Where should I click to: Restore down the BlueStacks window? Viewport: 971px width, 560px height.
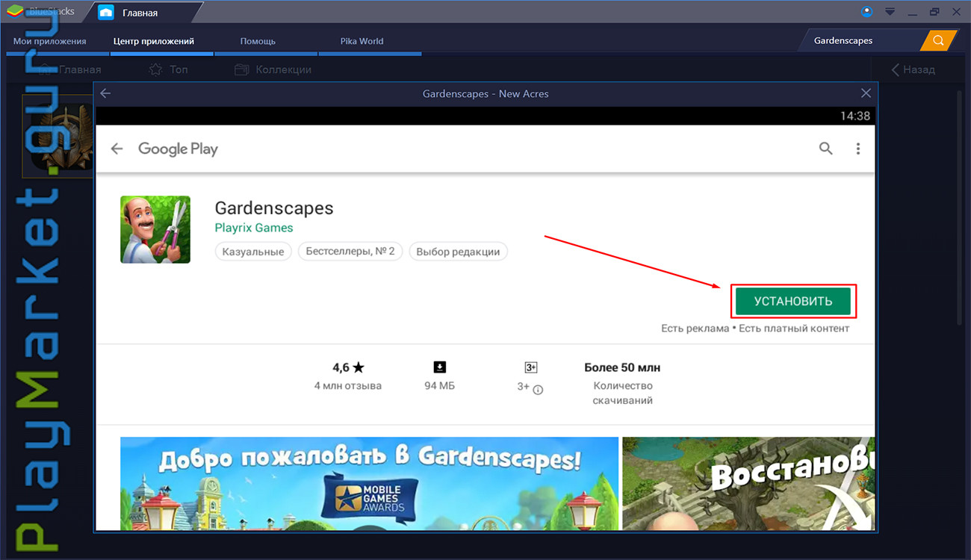tap(934, 11)
